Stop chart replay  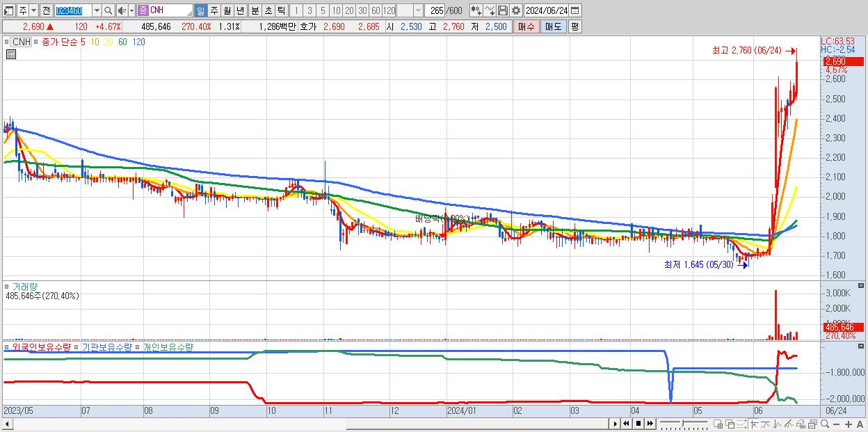click(x=638, y=424)
